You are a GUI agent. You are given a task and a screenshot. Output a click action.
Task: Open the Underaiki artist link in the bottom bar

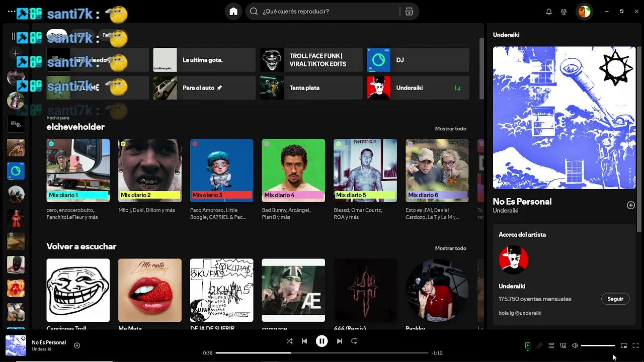pyautogui.click(x=41, y=349)
